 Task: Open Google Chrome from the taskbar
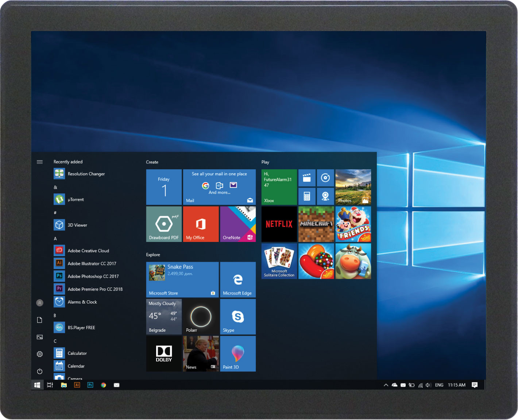[x=104, y=385]
